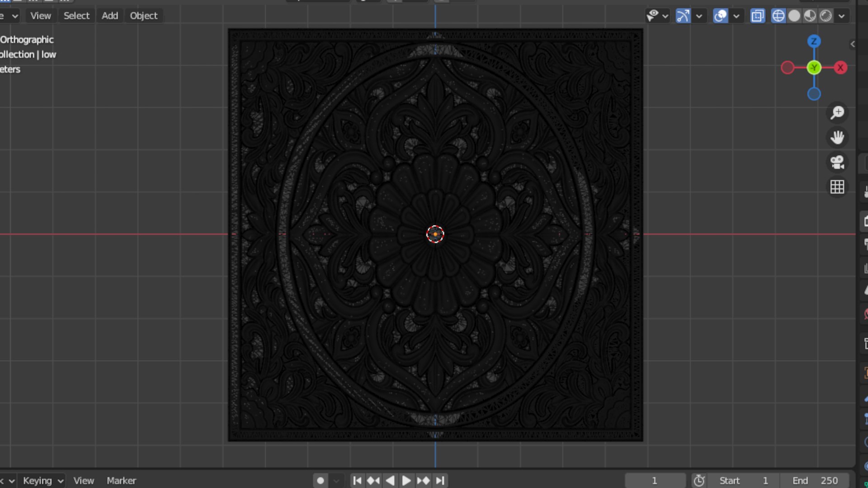Open the Select menu
This screenshot has height=488, width=868.
pos(76,16)
